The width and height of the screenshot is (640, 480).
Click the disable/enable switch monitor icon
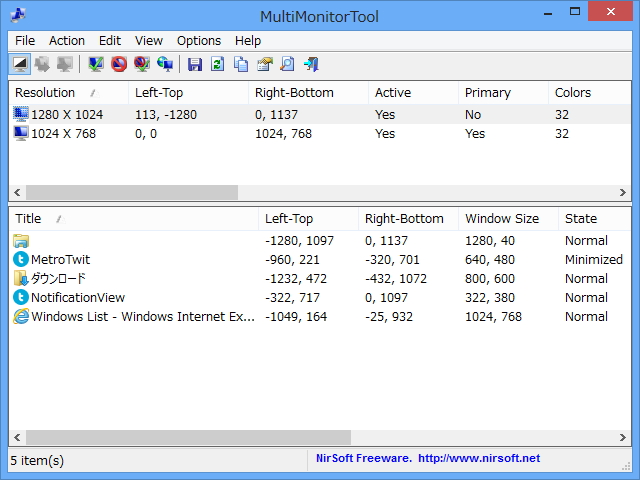(142, 64)
